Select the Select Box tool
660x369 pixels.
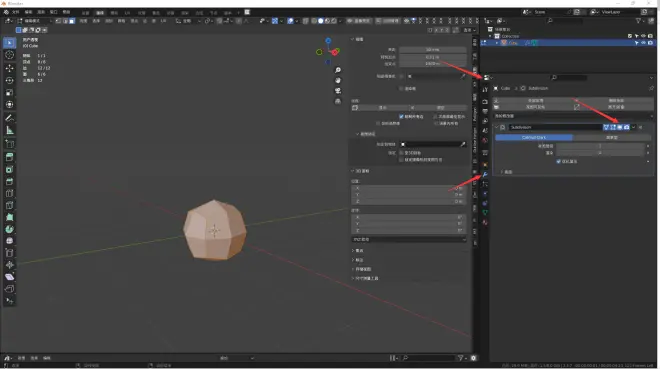point(10,43)
